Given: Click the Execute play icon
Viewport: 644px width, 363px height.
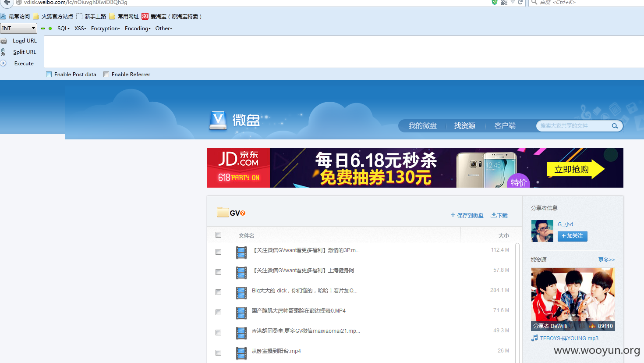Looking at the screenshot, I should [3, 63].
